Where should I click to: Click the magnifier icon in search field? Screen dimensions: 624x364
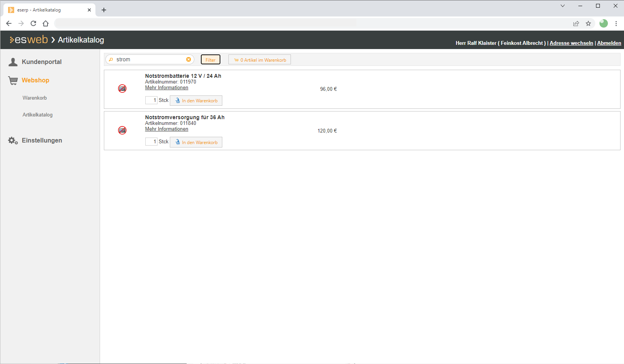pyautogui.click(x=111, y=59)
